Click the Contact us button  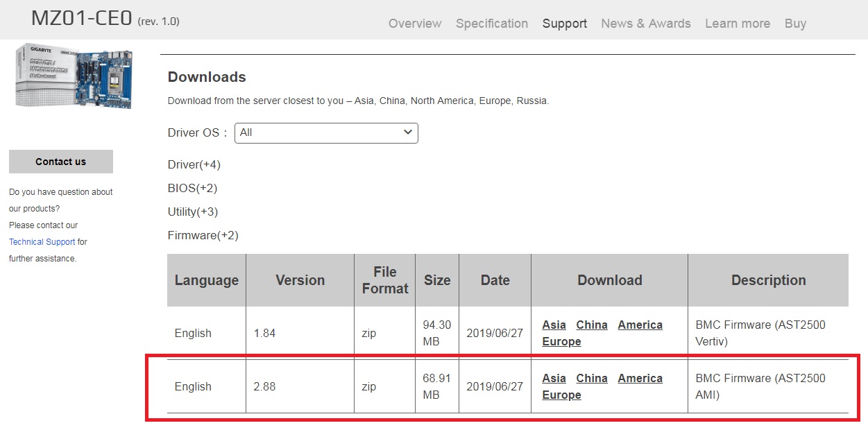61,162
